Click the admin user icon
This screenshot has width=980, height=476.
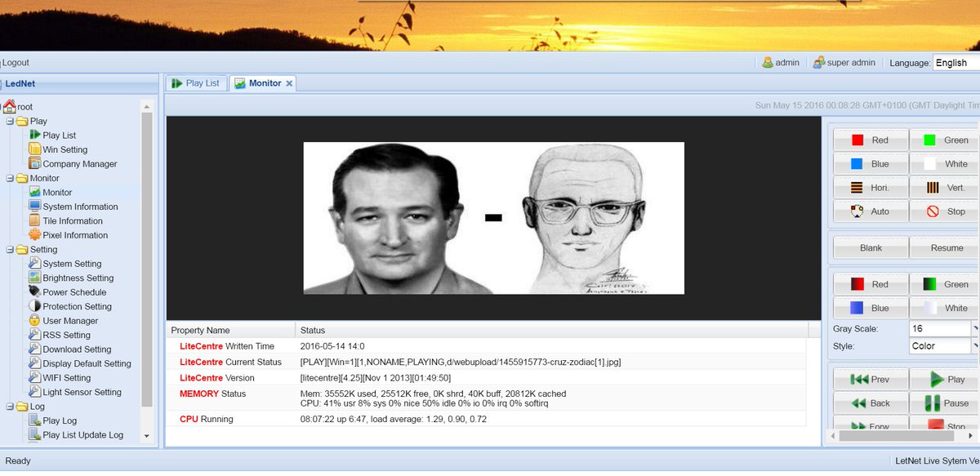pos(768,62)
